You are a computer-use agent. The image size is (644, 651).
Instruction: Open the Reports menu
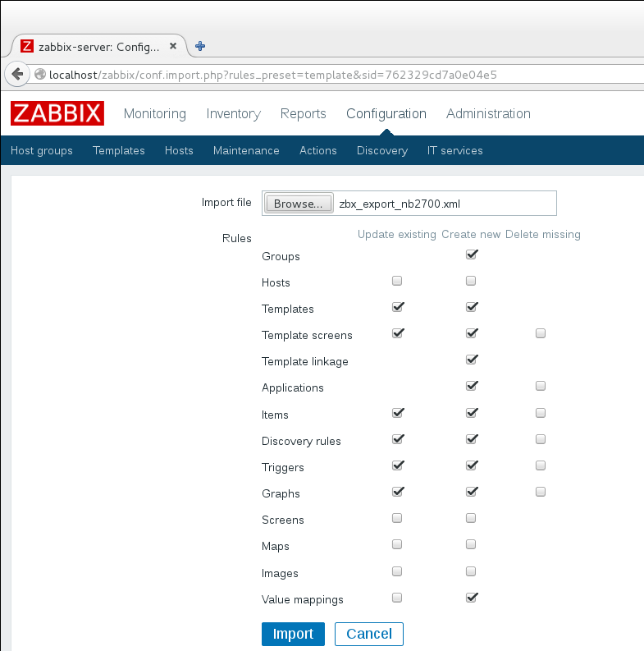pyautogui.click(x=303, y=113)
